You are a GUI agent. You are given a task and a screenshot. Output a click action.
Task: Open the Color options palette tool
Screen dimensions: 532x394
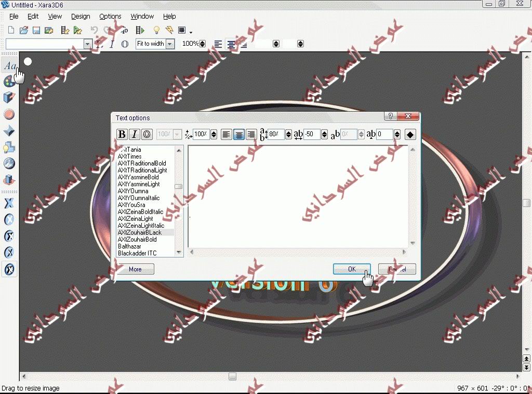[x=9, y=82]
